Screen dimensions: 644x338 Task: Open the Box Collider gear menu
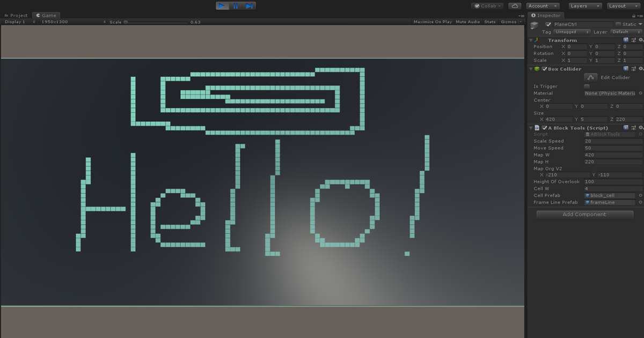pos(640,69)
